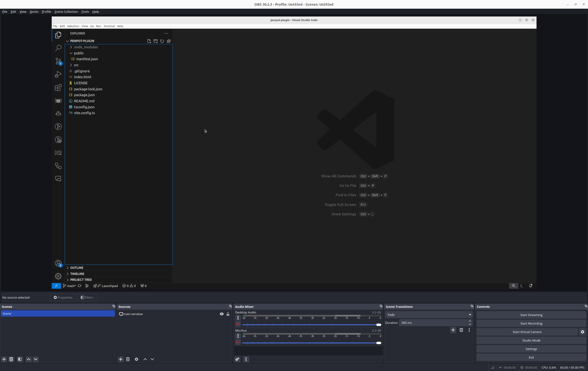Screen dimensions: 588x371
Task: Toggle the lock on main window source
Action: click(x=228, y=314)
